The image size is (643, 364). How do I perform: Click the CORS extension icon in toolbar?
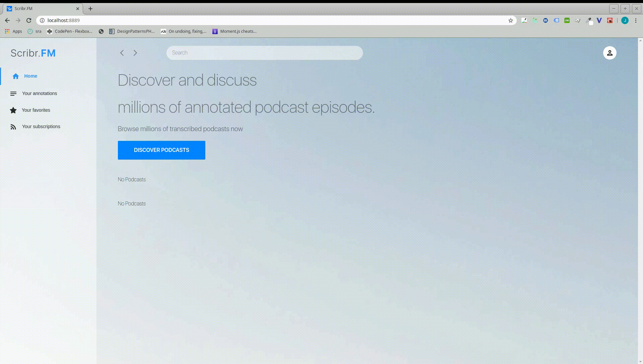(567, 20)
